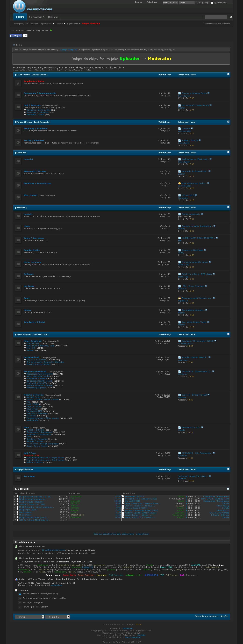Click the forum status icon beside Archiwum
243x644 pixels.
pos(18,478)
